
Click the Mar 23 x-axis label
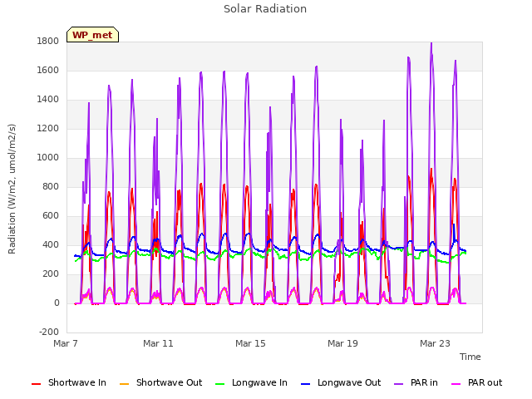click(435, 343)
